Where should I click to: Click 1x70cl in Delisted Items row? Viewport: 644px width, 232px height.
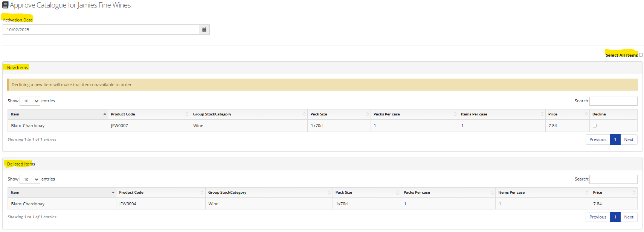point(342,204)
